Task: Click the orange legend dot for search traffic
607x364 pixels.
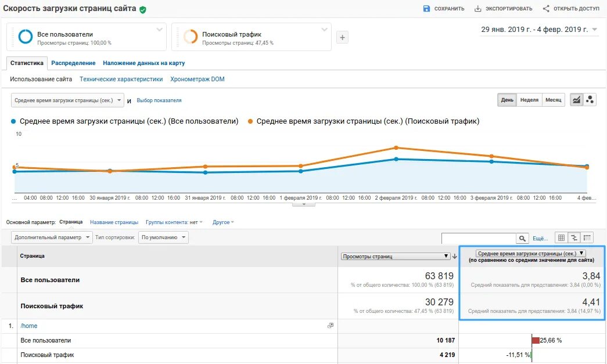Action: coord(250,121)
